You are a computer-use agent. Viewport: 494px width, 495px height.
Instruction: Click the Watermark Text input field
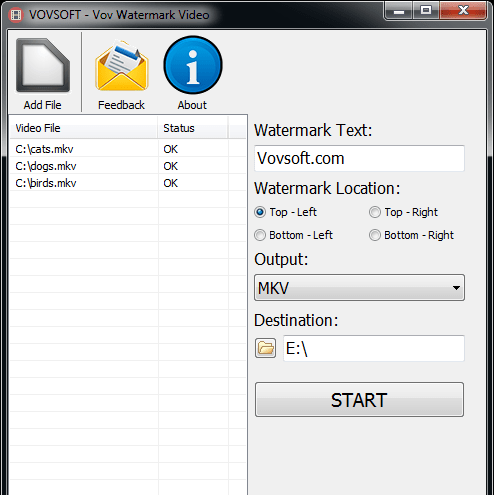[359, 158]
